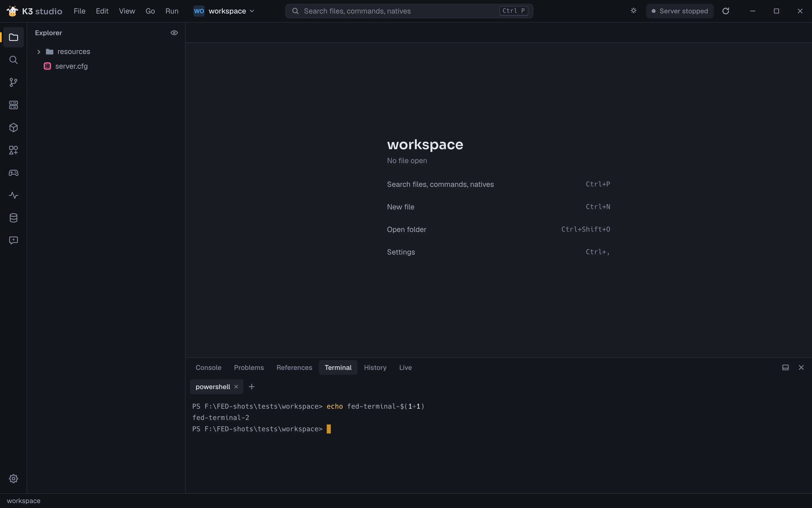Focus the top search input field
The image size is (812, 508).
(409, 11)
